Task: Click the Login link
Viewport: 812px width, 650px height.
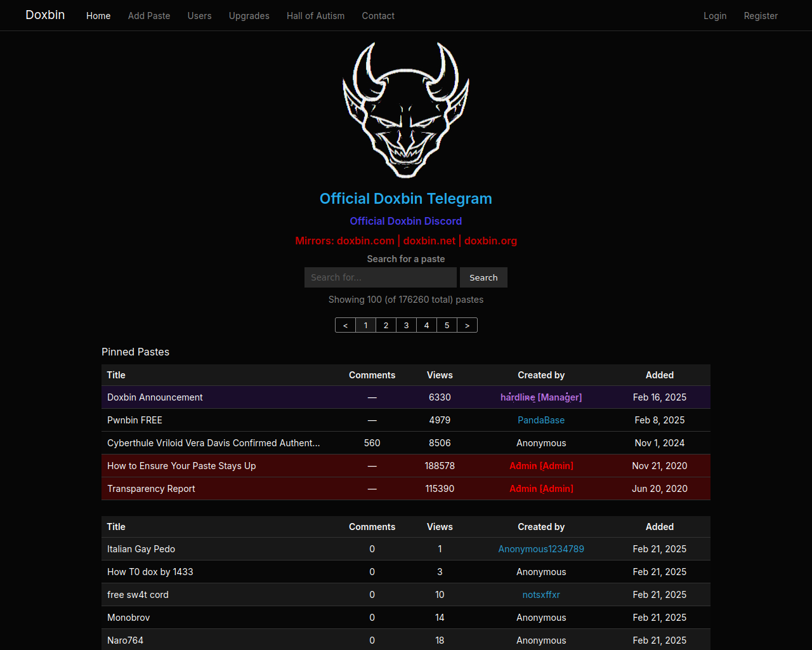Action: (x=715, y=16)
